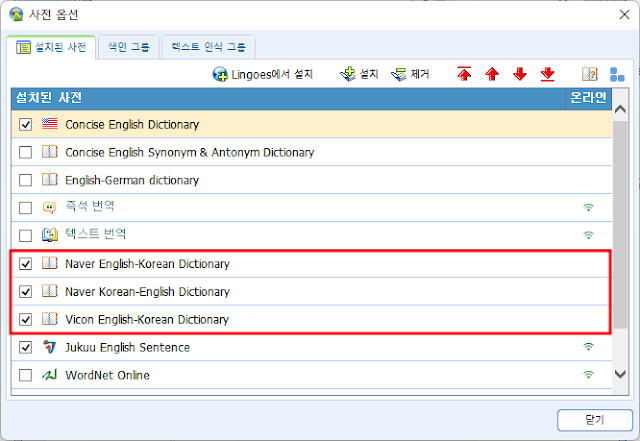Select Concise English Synonym & Antonym Dictionary text
640x441 pixels.
click(190, 152)
